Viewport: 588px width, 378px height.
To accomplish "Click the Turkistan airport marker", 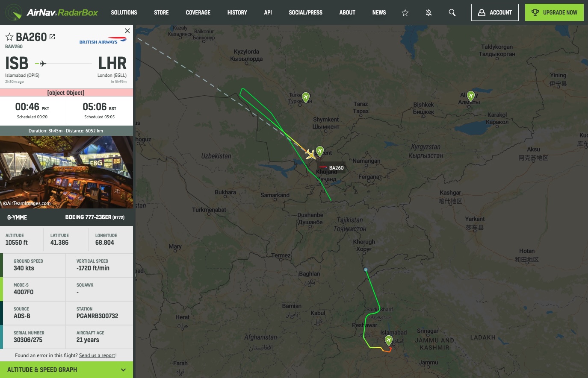I will pyautogui.click(x=306, y=97).
